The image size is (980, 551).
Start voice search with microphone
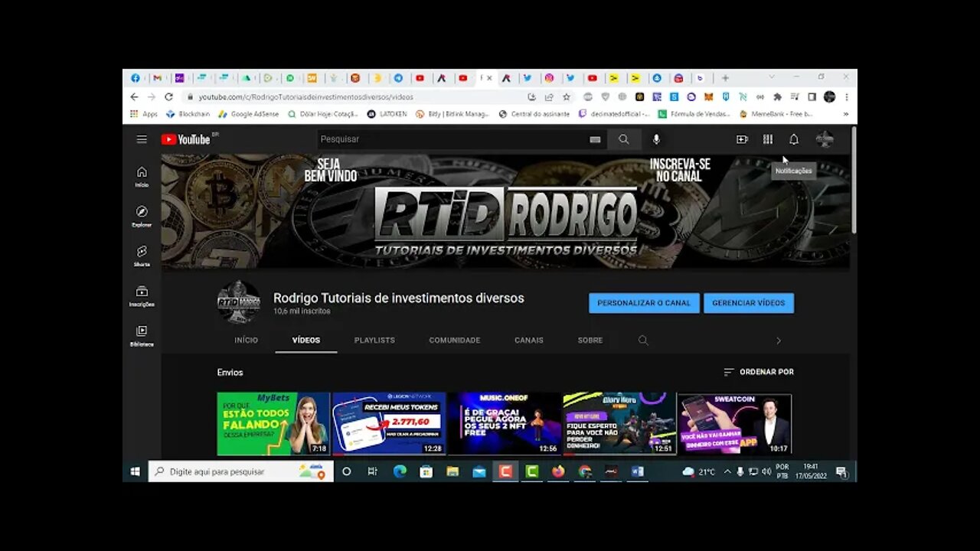(656, 139)
